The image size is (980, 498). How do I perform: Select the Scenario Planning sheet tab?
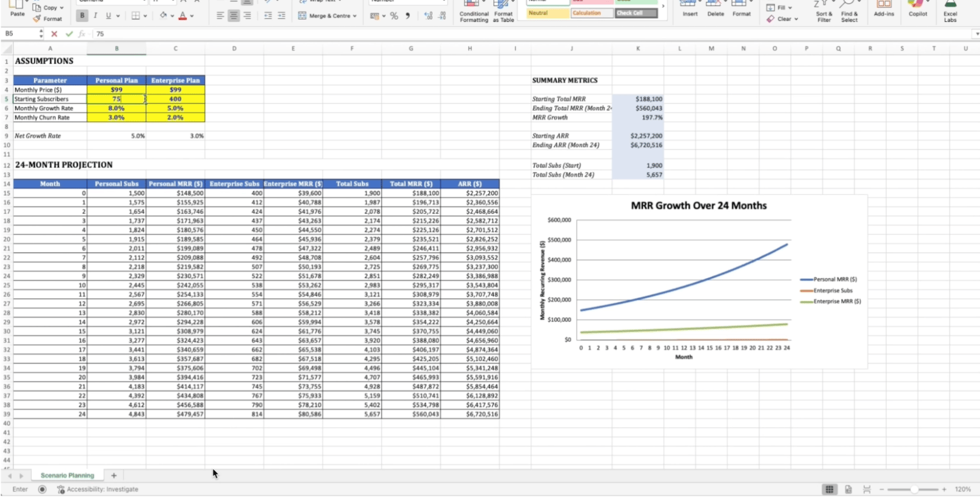(x=67, y=476)
